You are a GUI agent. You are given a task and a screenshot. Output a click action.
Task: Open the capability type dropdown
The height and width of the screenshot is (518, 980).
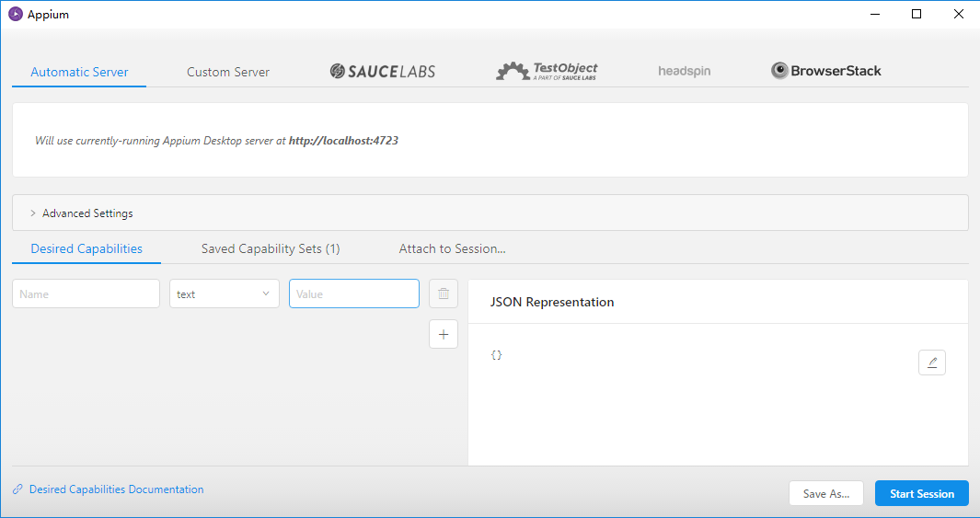(224, 294)
